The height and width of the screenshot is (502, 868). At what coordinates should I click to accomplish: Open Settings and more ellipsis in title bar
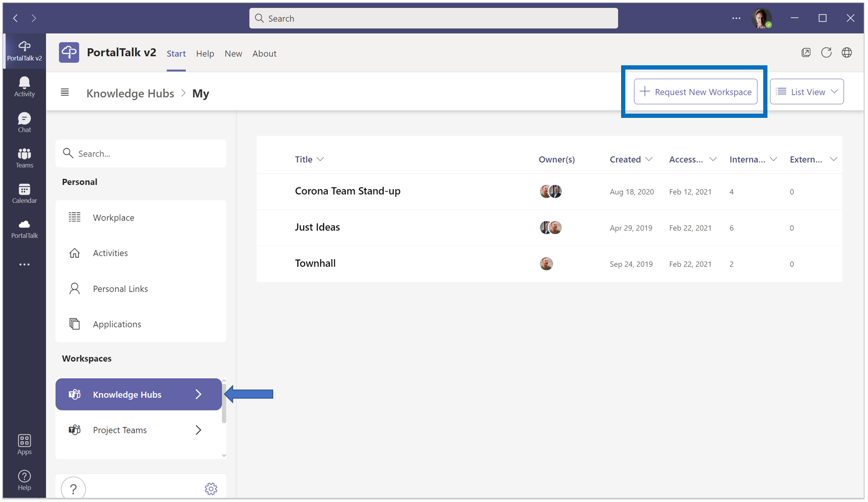[x=736, y=18]
